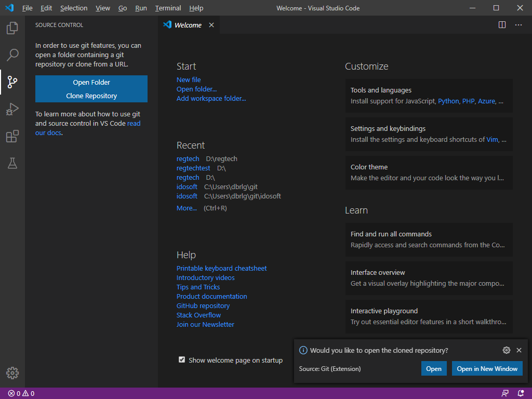Open the Help menu

pyautogui.click(x=196, y=8)
